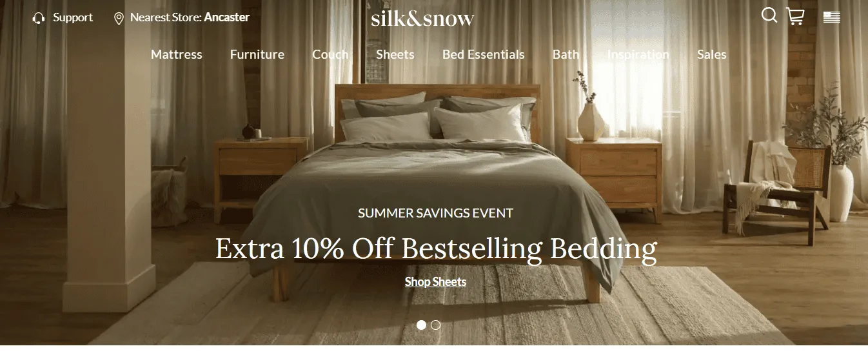Screen dimensions: 868x355
Task: Go home via silk&snow logo
Action: pos(422,18)
